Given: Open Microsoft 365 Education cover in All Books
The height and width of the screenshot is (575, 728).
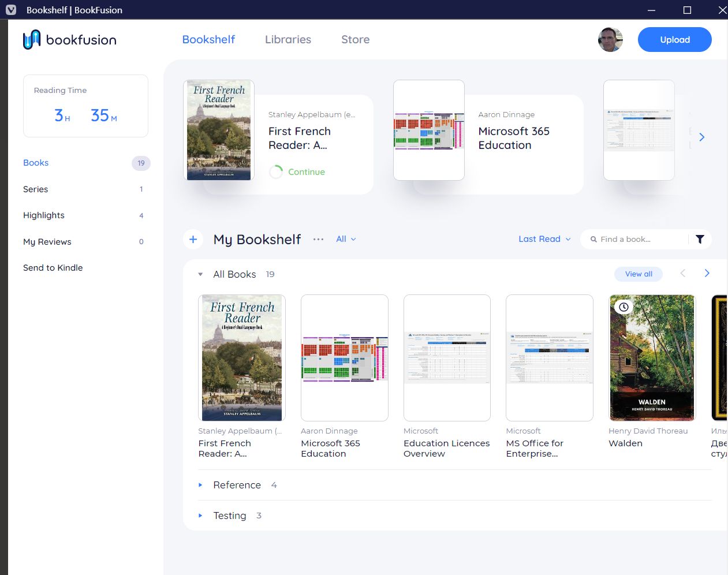Looking at the screenshot, I should coord(345,358).
